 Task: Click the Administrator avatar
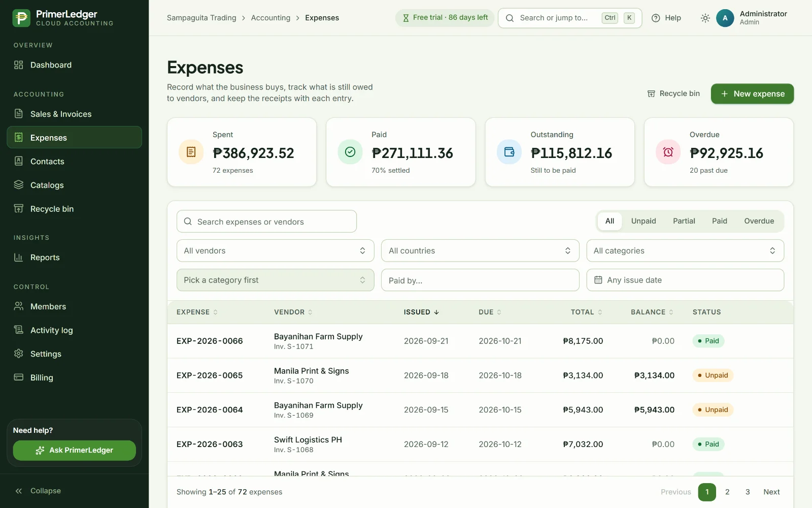(x=725, y=18)
